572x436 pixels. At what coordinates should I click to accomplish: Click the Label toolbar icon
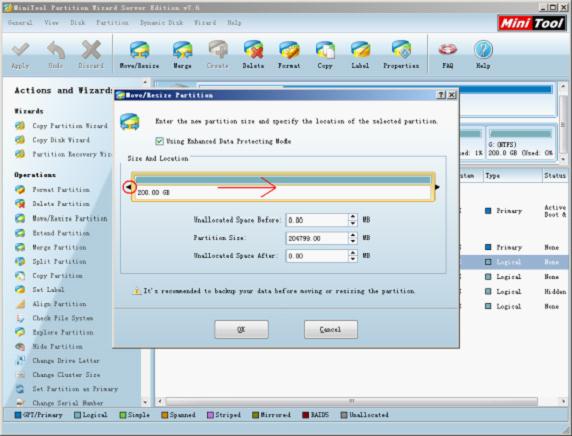point(360,55)
